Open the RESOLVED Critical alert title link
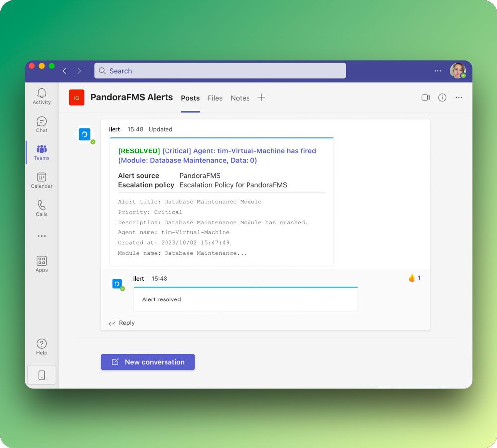The height and width of the screenshot is (448, 497). pyautogui.click(x=217, y=155)
